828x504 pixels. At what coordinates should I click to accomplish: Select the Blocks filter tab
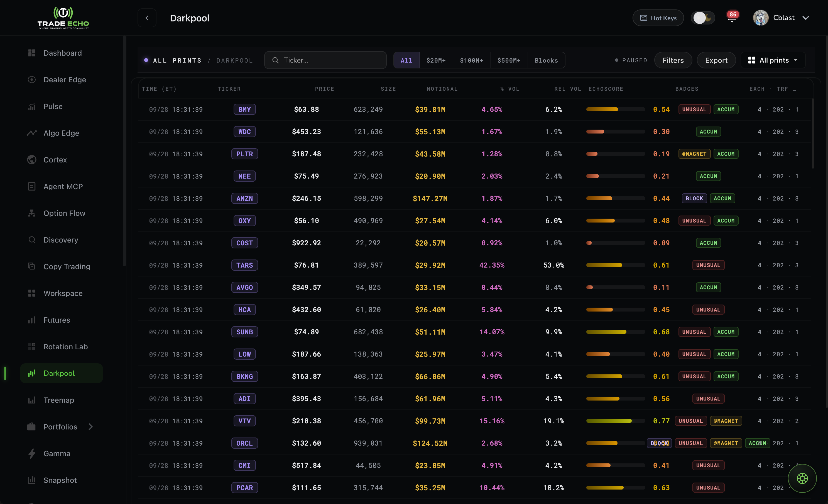546,60
